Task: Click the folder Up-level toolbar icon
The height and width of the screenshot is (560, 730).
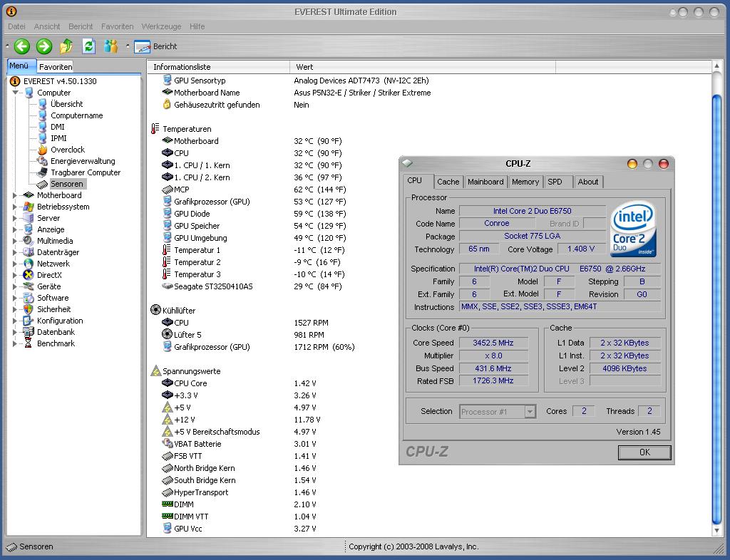Action: [x=66, y=46]
